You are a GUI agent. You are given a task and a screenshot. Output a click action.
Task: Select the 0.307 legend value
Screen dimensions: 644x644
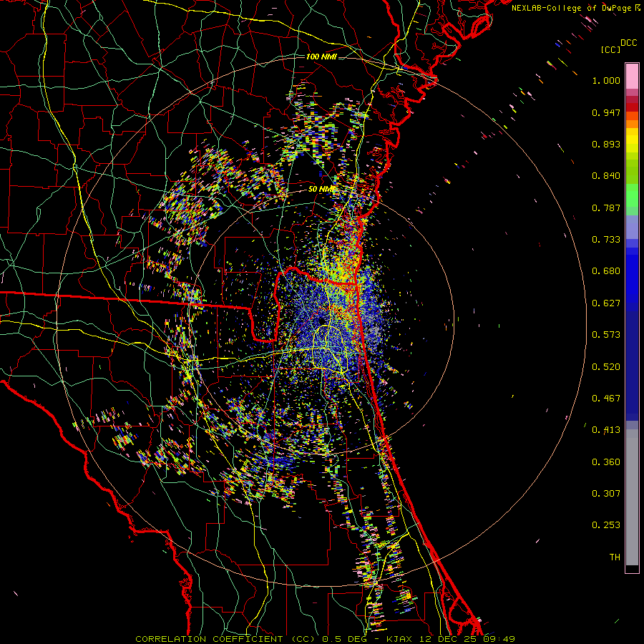[x=606, y=494]
